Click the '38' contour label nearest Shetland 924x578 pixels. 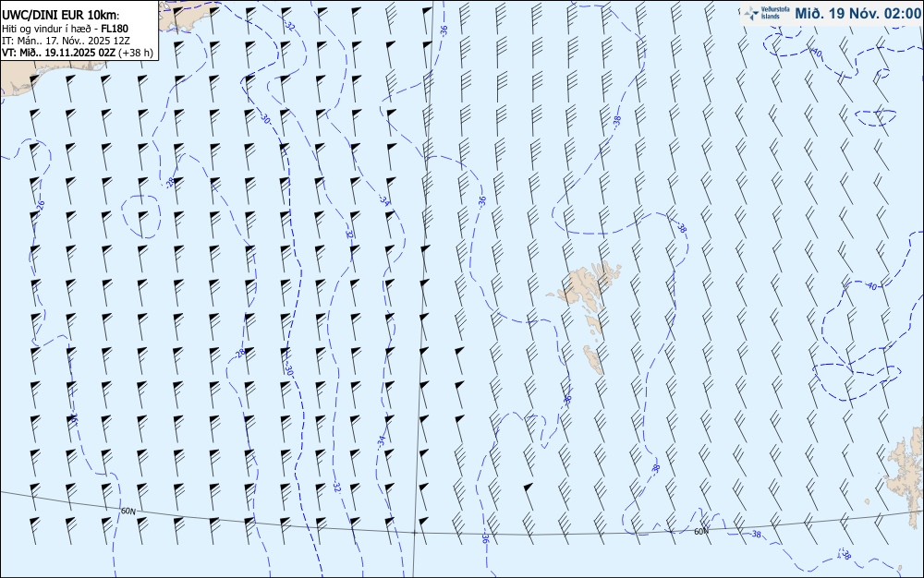click(846, 555)
